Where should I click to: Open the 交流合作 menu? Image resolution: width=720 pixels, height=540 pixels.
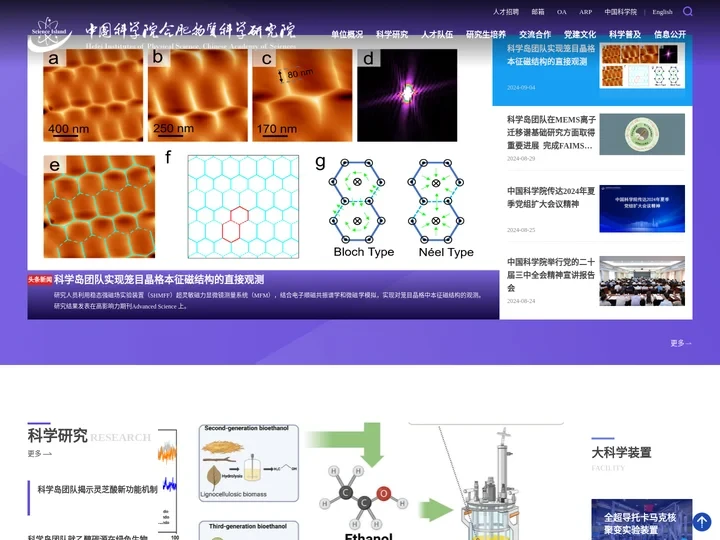(535, 34)
